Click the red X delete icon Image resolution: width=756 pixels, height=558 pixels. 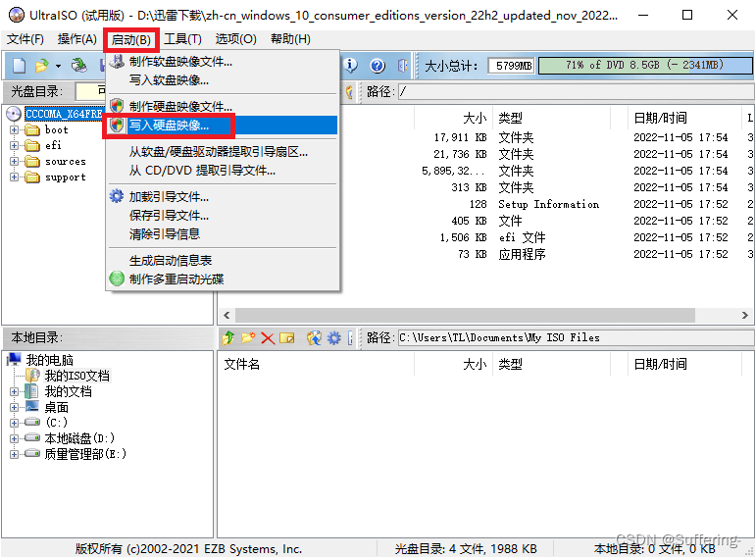pyautogui.click(x=268, y=338)
